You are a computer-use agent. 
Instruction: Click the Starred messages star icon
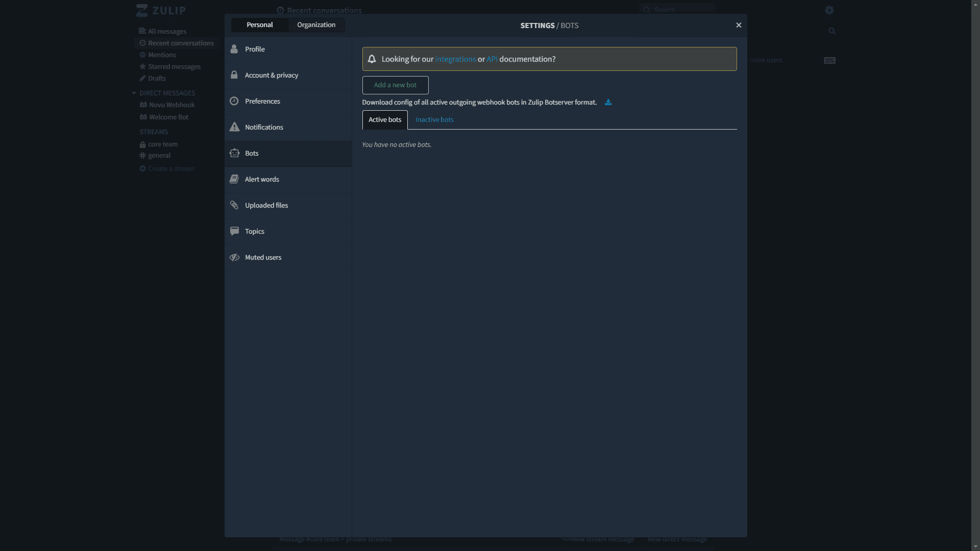(142, 66)
